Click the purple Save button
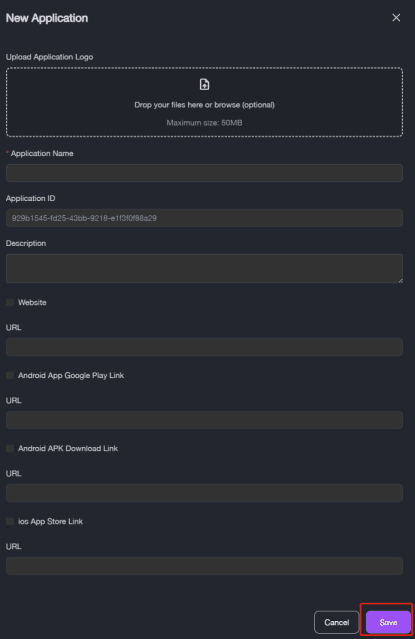Image resolution: width=415 pixels, height=639 pixels. [x=388, y=622]
